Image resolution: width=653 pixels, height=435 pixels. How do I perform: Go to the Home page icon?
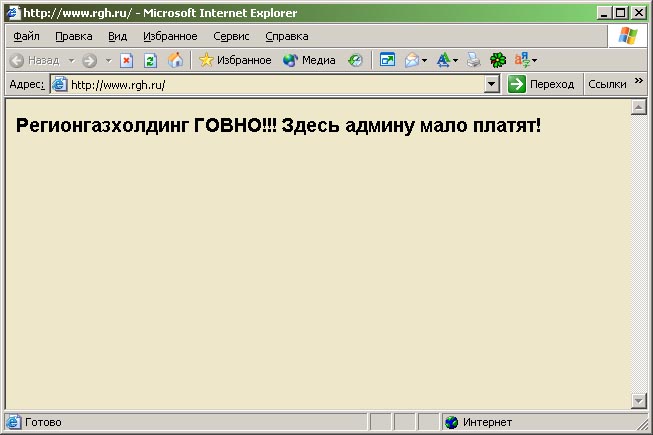pos(175,60)
